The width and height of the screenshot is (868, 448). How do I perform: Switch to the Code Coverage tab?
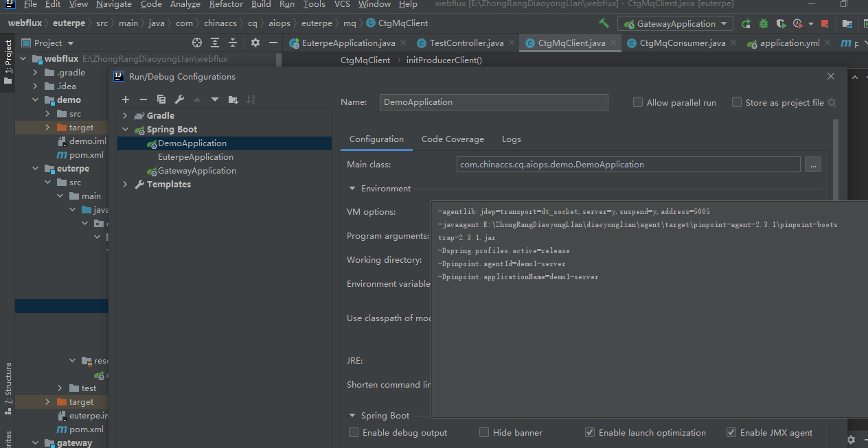click(x=453, y=139)
